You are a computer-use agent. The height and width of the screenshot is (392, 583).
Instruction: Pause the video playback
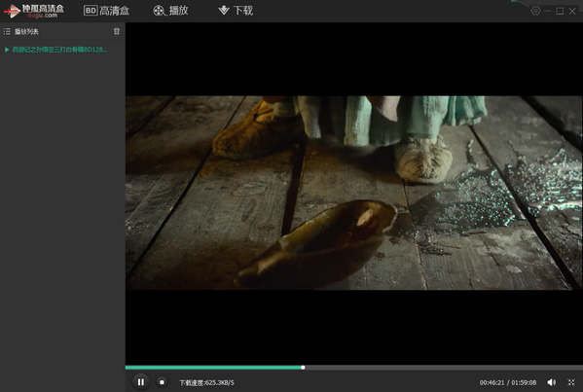pyautogui.click(x=141, y=382)
